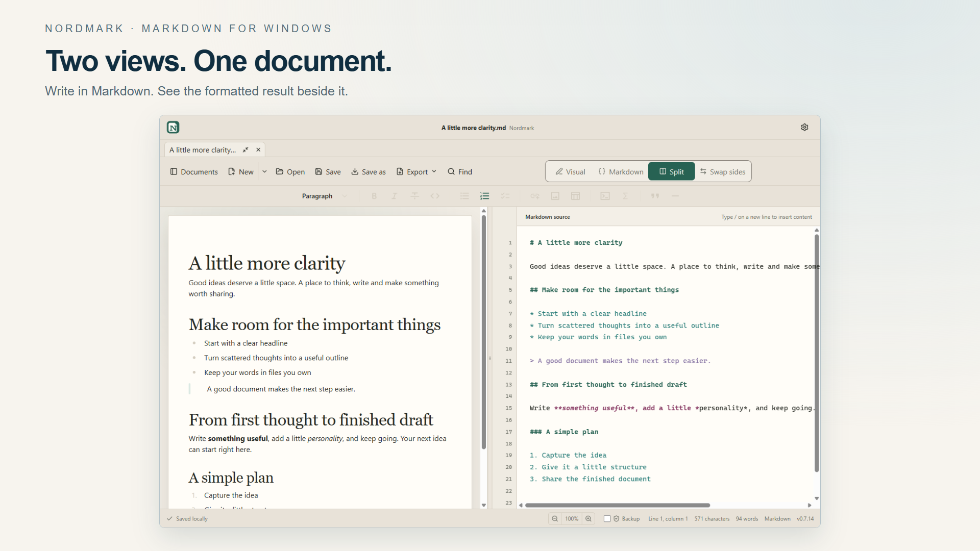Click the Nordmark app logo icon
Screen dimensions: 980x551
[x=173, y=128]
